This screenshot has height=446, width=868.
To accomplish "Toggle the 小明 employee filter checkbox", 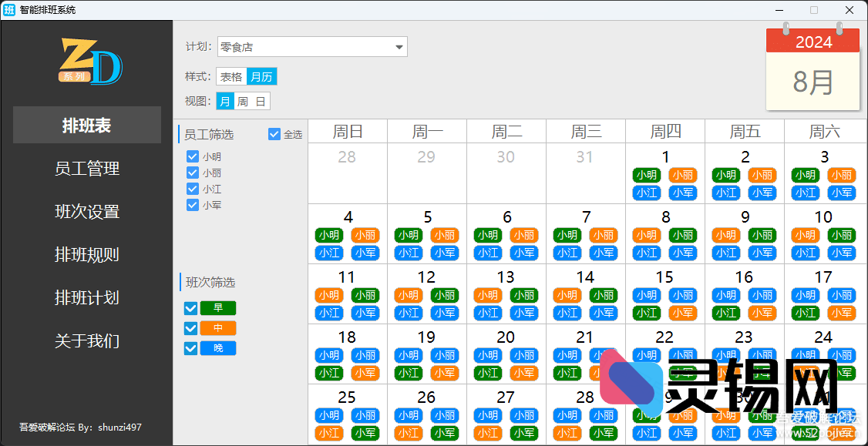I will (193, 156).
